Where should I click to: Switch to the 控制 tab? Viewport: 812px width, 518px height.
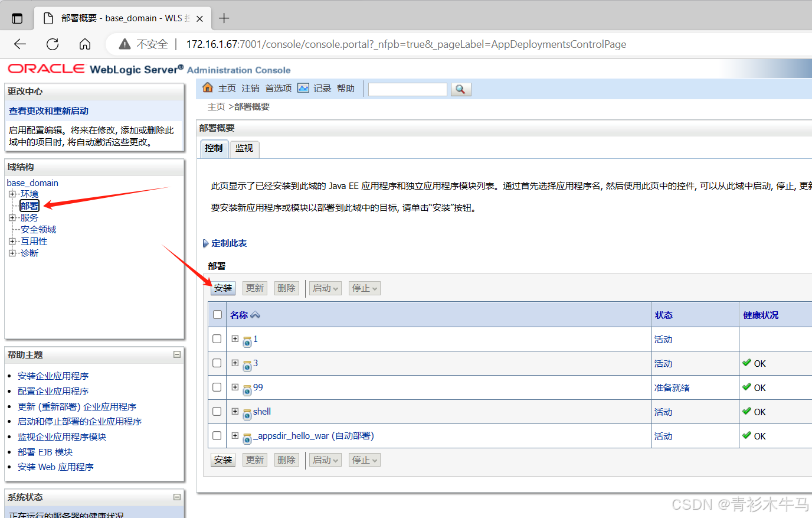(x=214, y=148)
